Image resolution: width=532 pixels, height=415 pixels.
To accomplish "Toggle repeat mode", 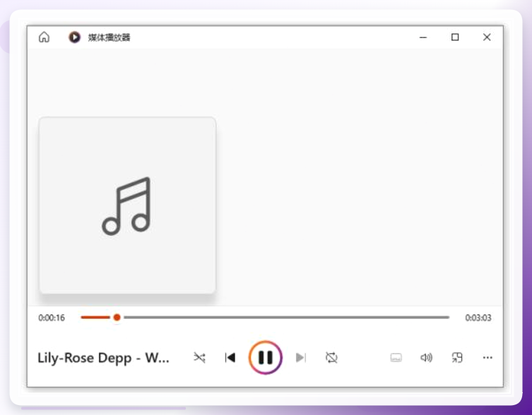I will point(331,357).
